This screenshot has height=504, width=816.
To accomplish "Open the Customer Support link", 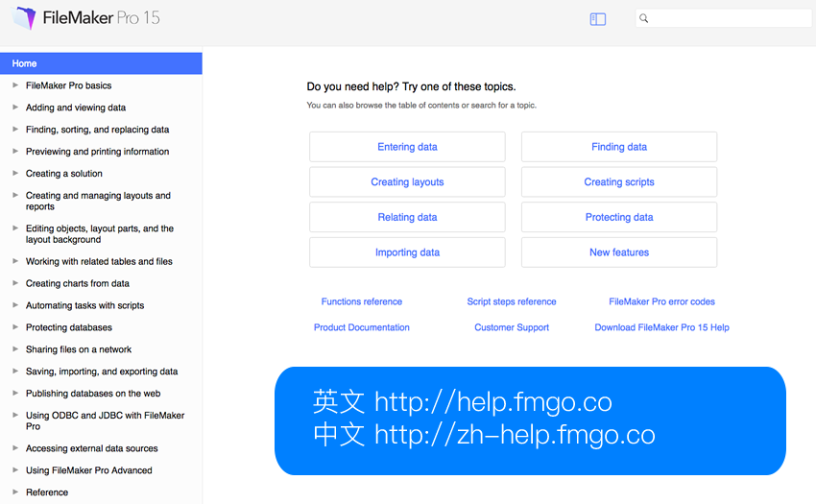I will coord(512,327).
